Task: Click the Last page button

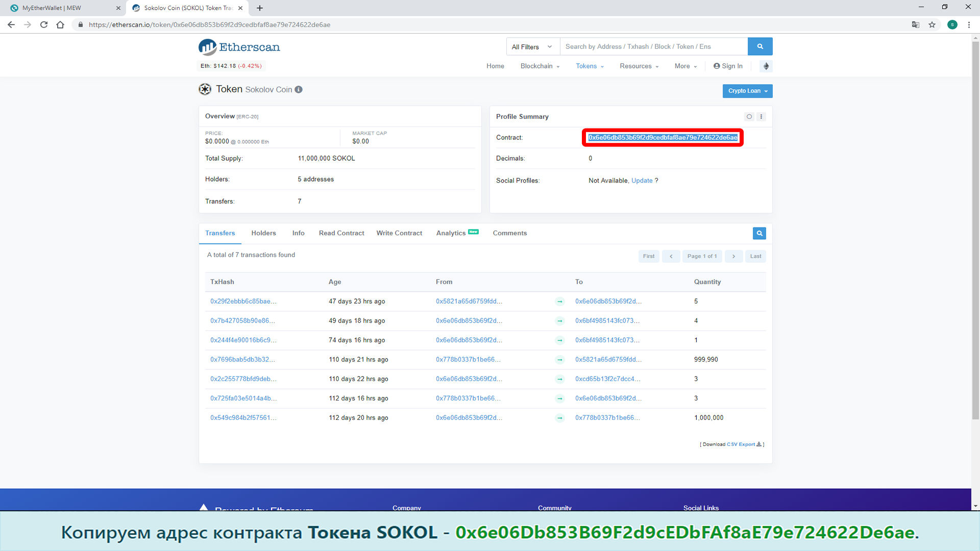Action: click(x=755, y=256)
